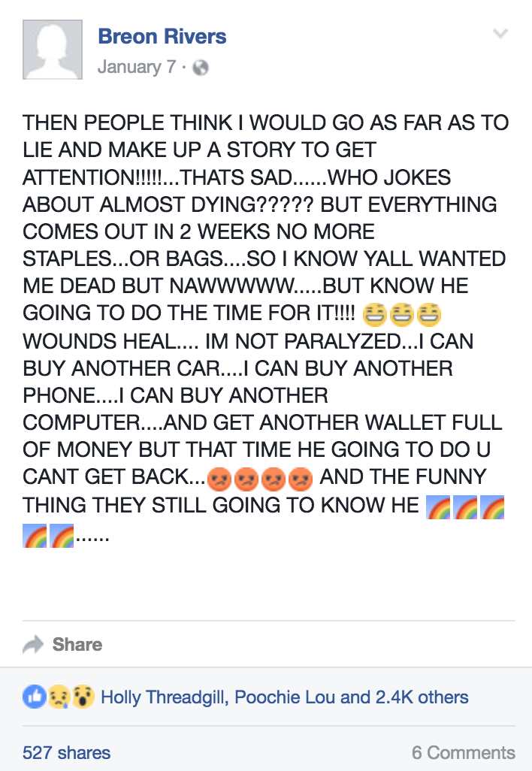
Task: Click the Share arrow icon
Action: (x=33, y=644)
